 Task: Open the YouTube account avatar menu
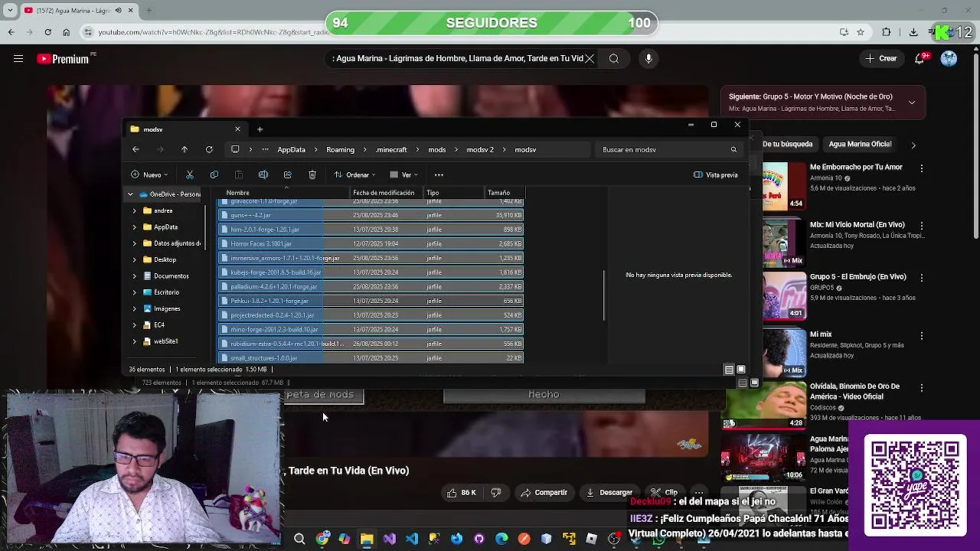tap(949, 58)
